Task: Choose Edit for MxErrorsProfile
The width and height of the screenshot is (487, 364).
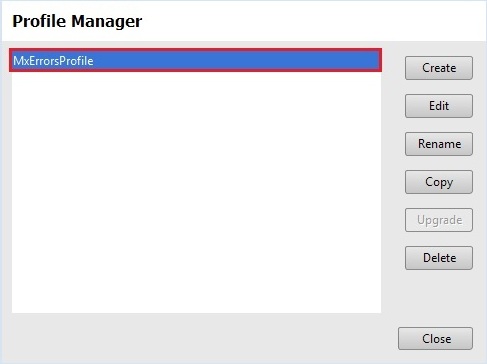Action: [x=439, y=106]
